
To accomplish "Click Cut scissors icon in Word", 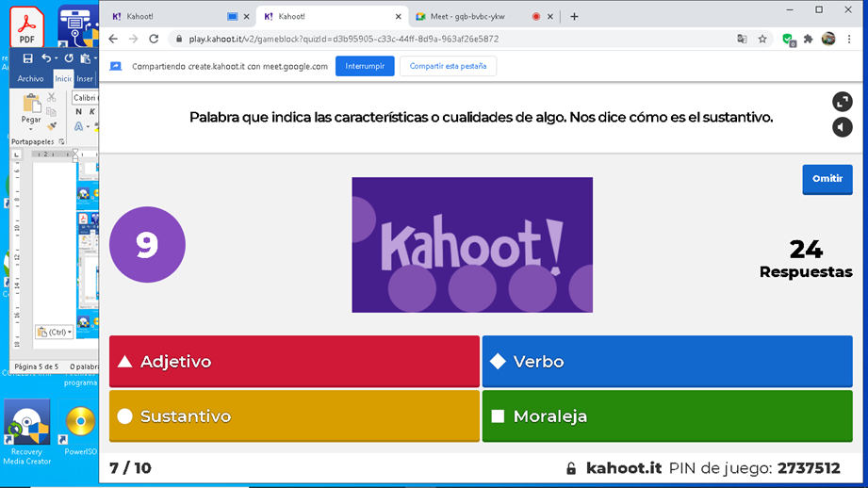I will coord(52,97).
